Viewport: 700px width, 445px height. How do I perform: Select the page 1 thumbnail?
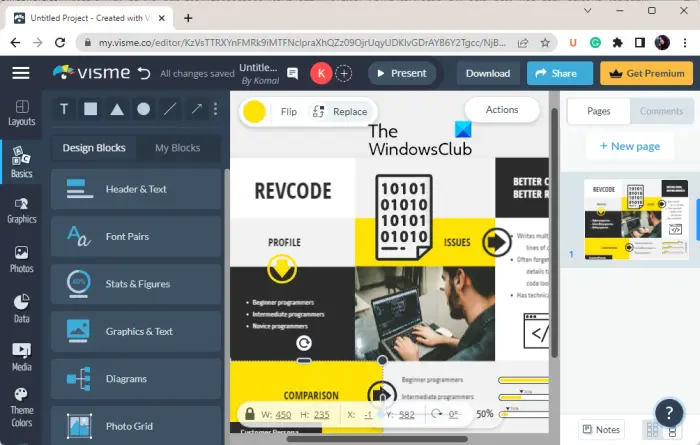point(636,219)
